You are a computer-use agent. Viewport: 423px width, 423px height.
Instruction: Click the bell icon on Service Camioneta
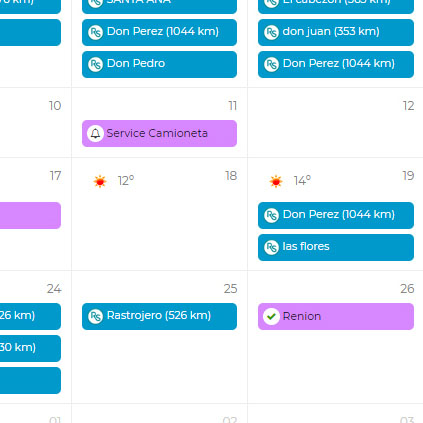[95, 134]
